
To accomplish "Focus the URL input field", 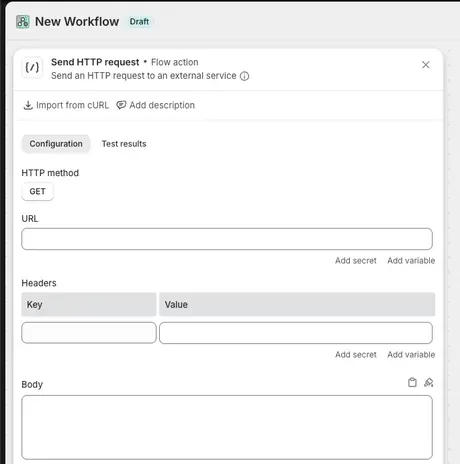I will 227,239.
